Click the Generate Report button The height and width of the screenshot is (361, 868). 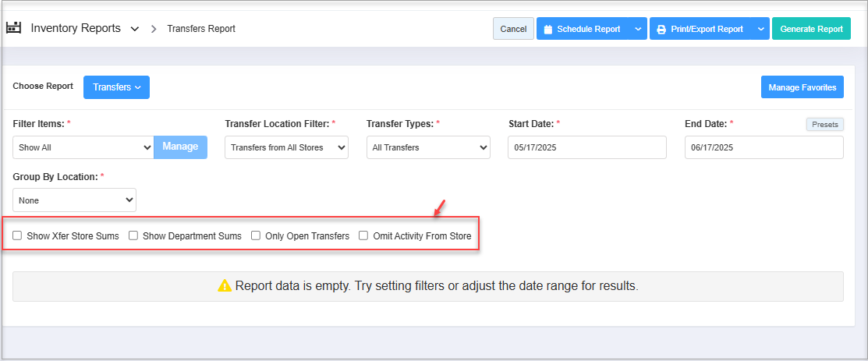point(811,29)
